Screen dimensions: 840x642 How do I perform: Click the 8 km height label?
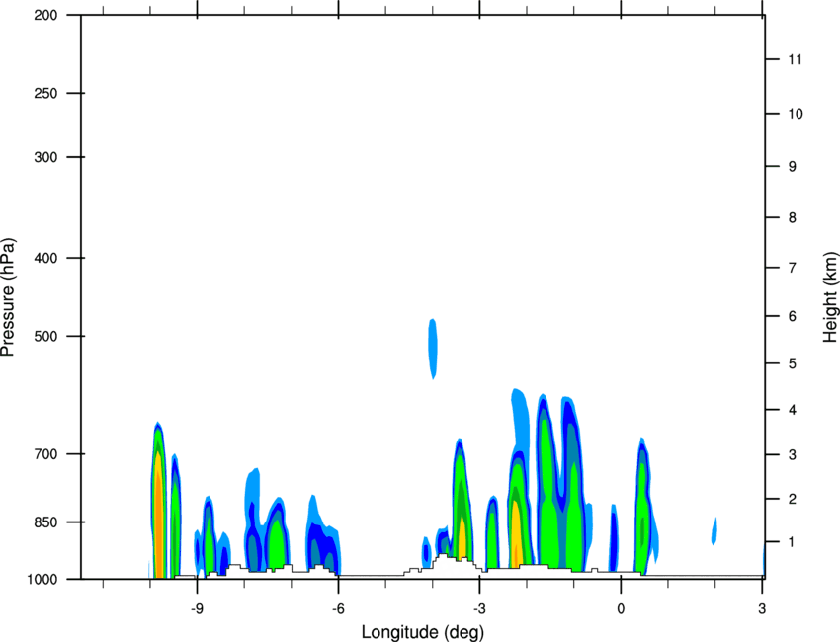[793, 218]
